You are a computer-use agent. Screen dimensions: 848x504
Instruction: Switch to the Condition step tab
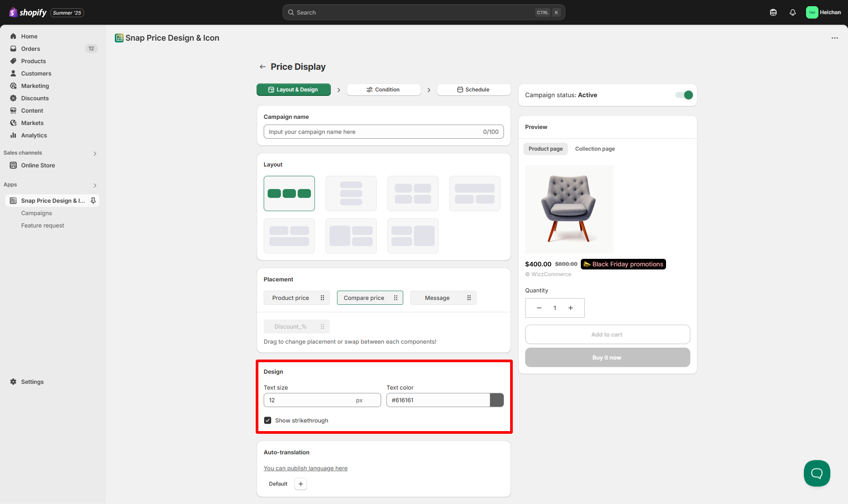(x=383, y=90)
